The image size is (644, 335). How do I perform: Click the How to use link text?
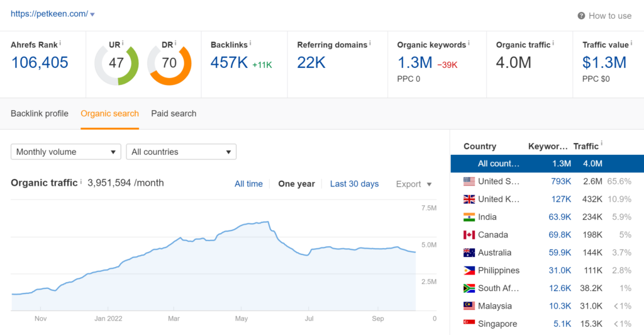[x=610, y=16]
